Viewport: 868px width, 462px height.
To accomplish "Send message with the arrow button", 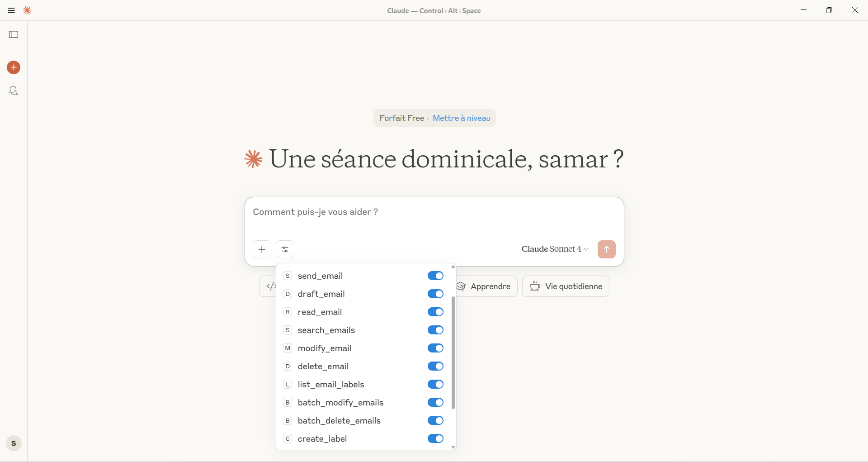I will coord(606,249).
